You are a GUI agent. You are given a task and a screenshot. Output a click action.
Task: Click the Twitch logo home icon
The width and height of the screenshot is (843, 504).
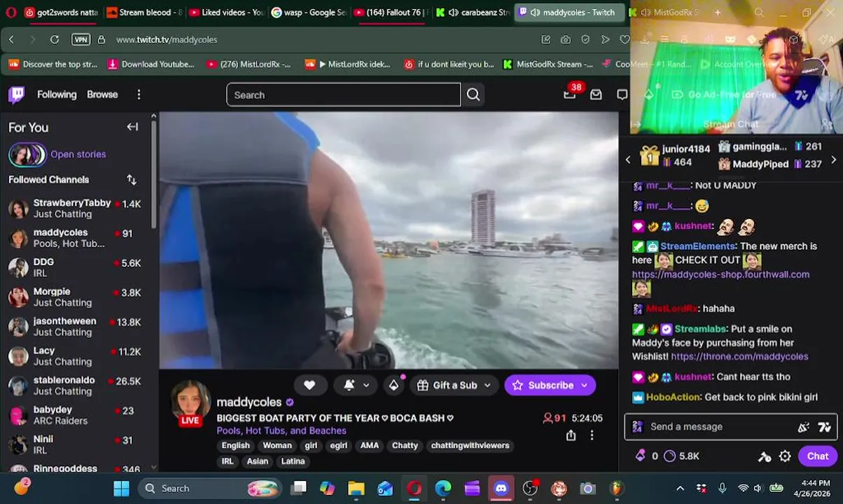tap(17, 94)
